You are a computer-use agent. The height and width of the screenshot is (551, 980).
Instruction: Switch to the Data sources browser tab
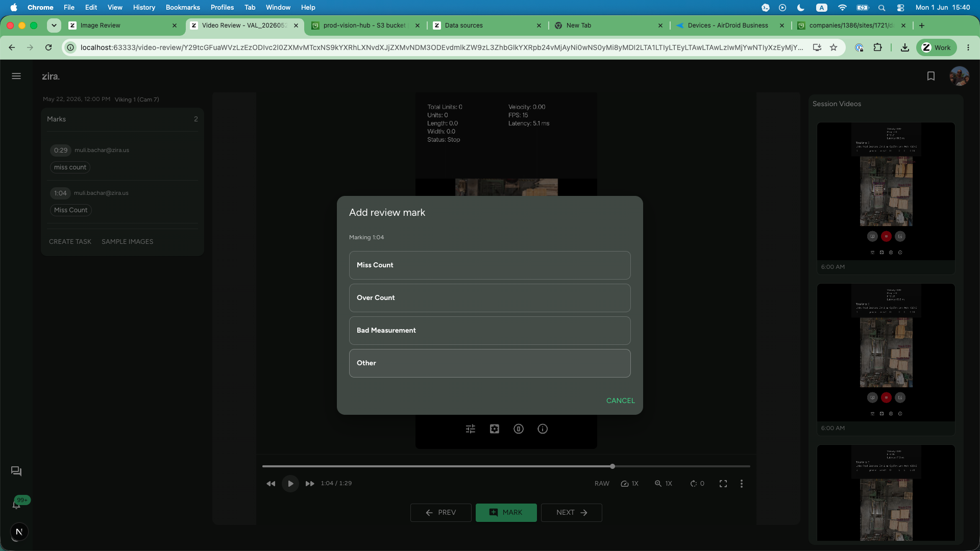click(487, 26)
